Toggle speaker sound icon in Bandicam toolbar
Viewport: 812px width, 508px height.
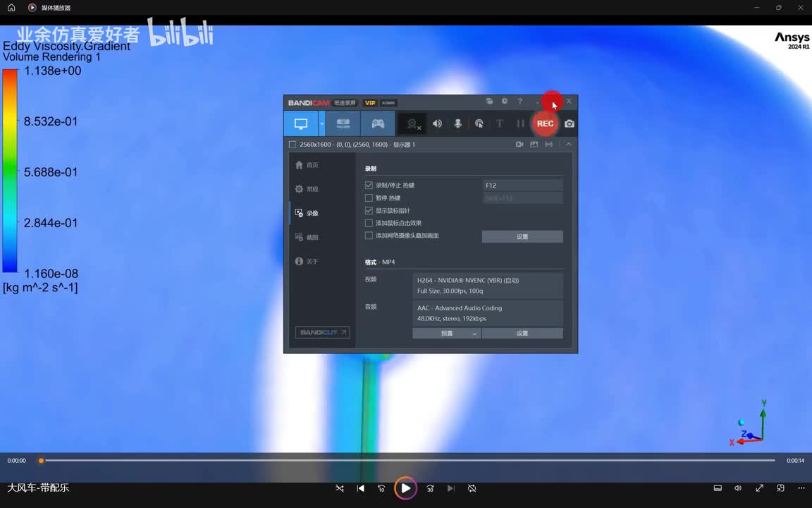click(438, 123)
